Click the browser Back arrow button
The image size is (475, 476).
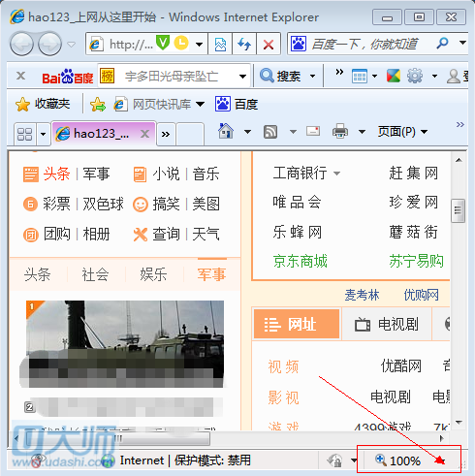point(21,44)
